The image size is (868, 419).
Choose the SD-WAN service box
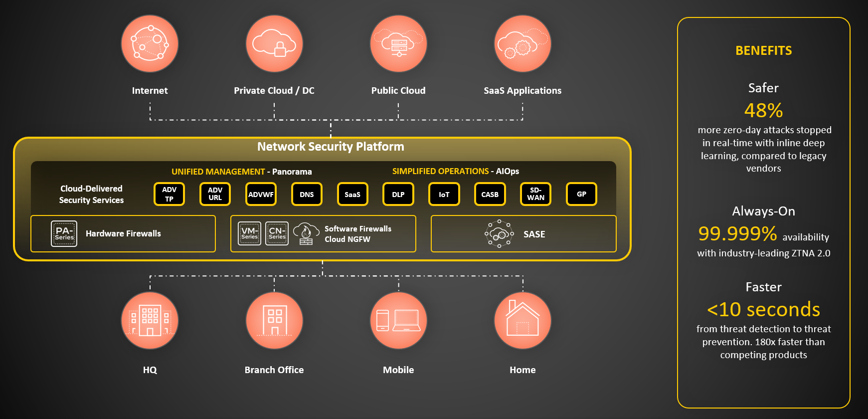coord(535,194)
